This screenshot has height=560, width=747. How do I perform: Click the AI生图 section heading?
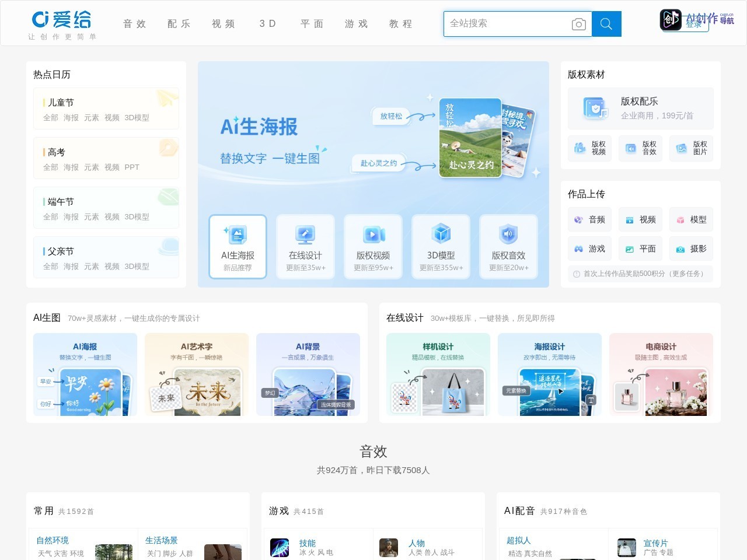47,318
